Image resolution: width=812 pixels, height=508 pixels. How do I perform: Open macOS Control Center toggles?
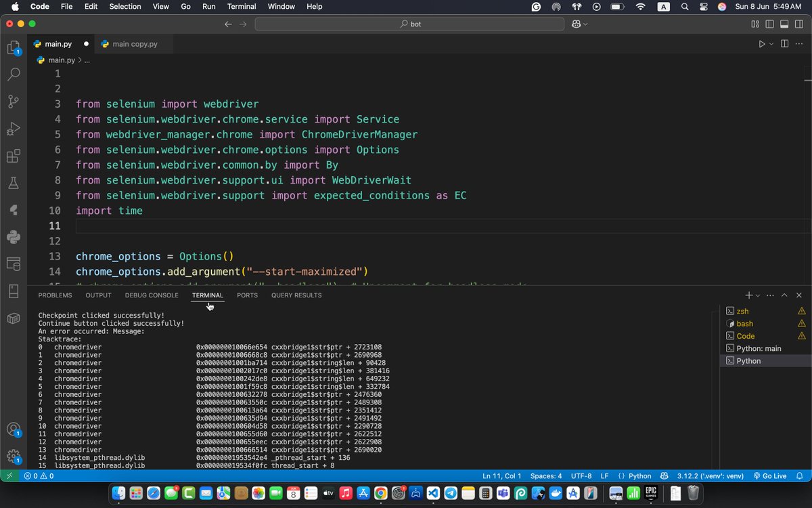[x=704, y=6]
